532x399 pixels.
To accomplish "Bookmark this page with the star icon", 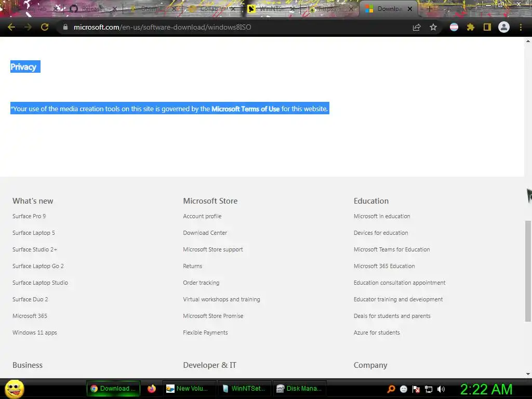I will tap(433, 27).
